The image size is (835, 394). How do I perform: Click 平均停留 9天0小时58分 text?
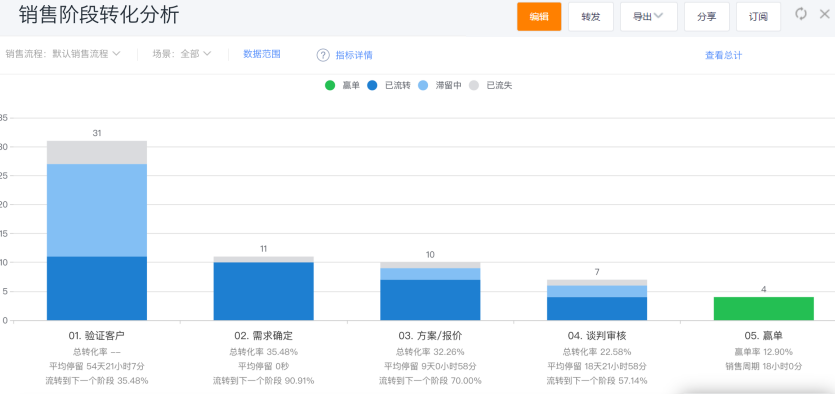coord(430,366)
